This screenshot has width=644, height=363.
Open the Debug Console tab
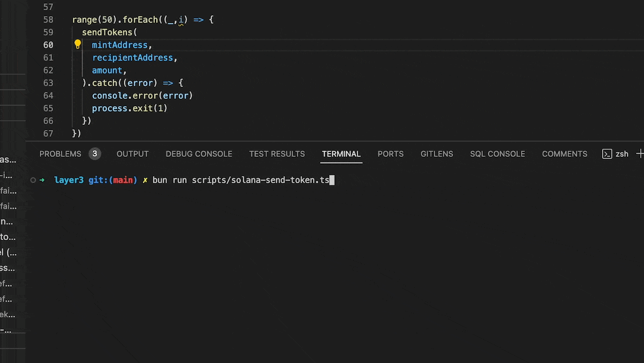[199, 154]
